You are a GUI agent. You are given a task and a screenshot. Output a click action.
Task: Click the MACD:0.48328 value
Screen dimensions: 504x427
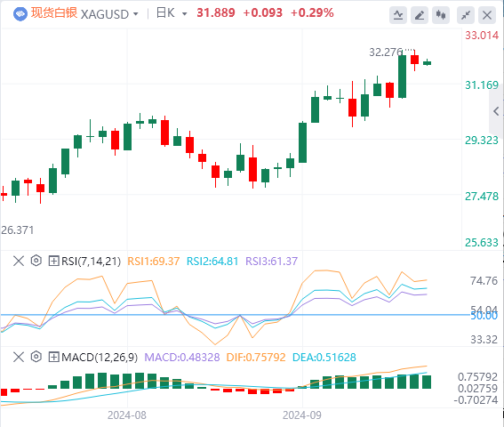tap(182, 358)
